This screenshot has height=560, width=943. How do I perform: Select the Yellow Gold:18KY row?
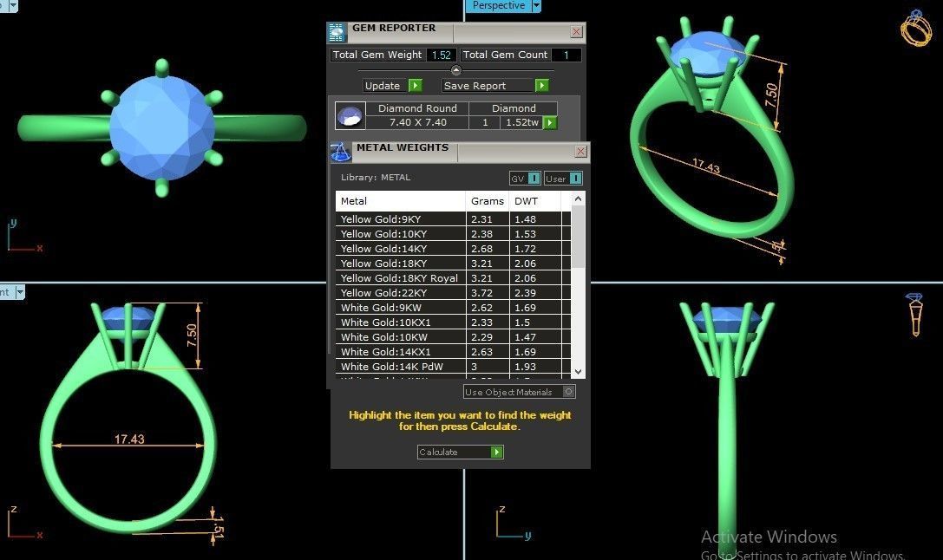pos(453,264)
